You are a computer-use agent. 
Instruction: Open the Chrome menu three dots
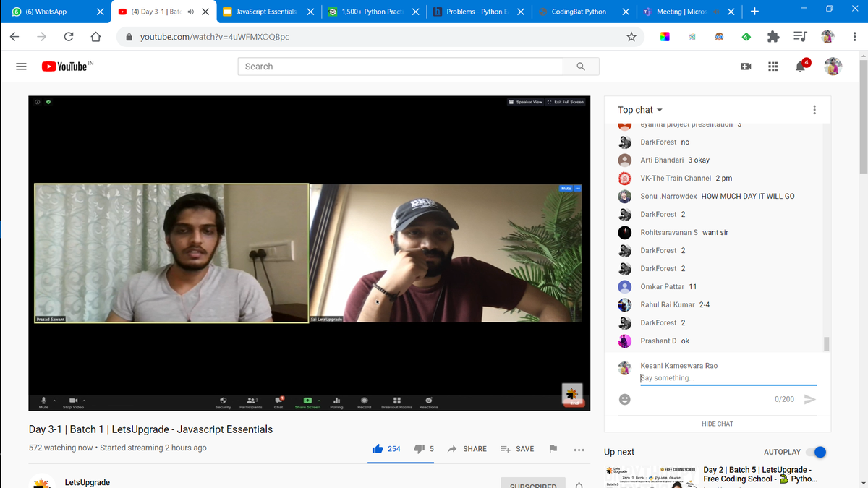click(854, 37)
